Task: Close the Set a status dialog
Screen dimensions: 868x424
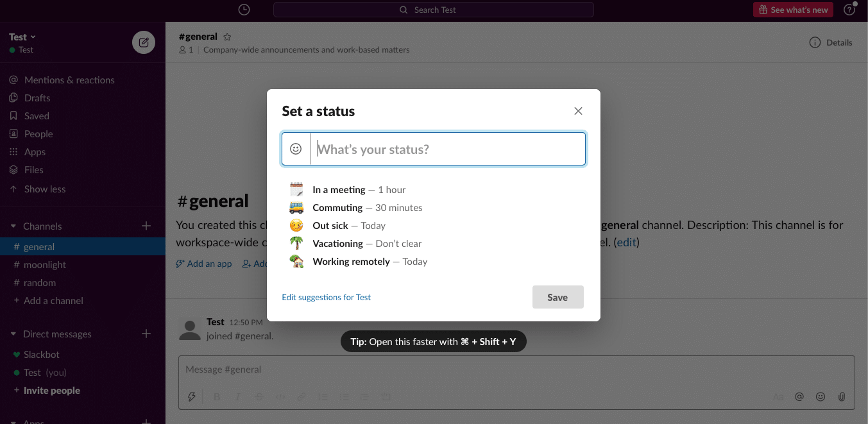Action: pos(578,111)
